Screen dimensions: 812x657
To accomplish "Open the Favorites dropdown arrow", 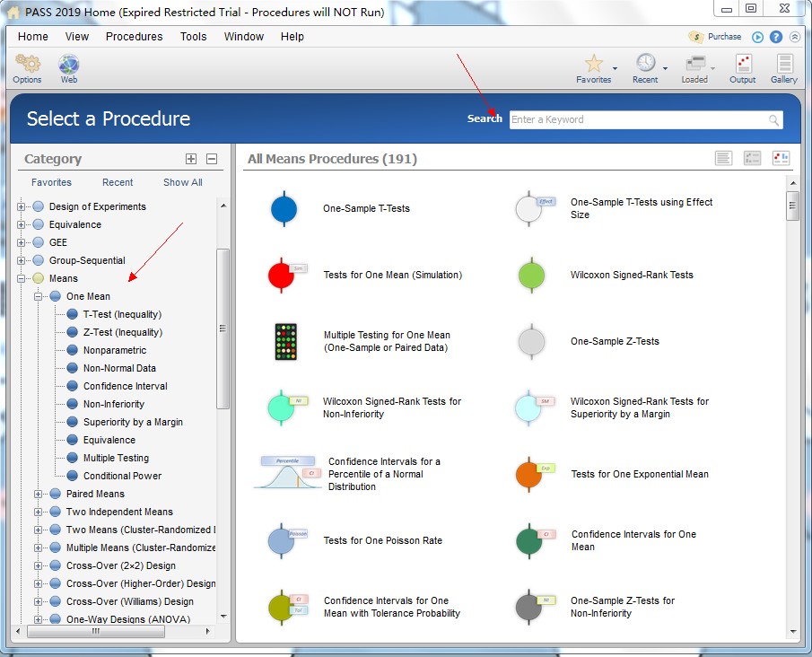I will (x=615, y=68).
